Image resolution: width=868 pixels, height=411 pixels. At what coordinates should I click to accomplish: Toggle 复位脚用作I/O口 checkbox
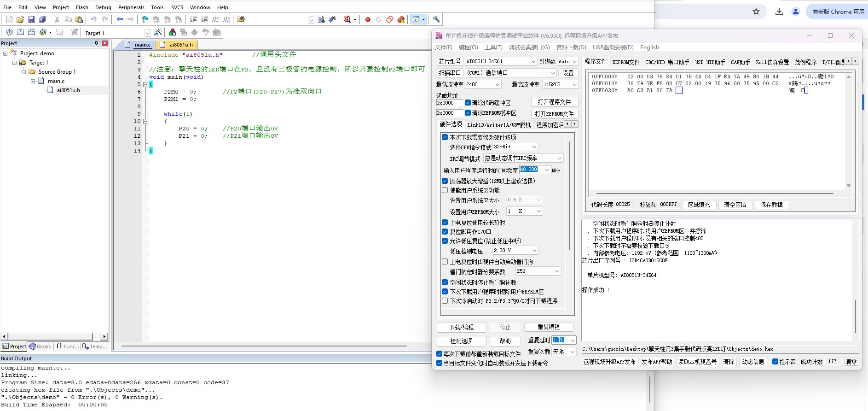point(445,232)
